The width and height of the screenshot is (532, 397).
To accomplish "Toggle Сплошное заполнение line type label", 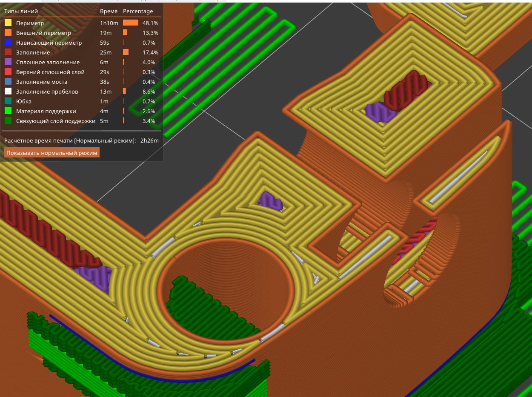I will tap(48, 62).
